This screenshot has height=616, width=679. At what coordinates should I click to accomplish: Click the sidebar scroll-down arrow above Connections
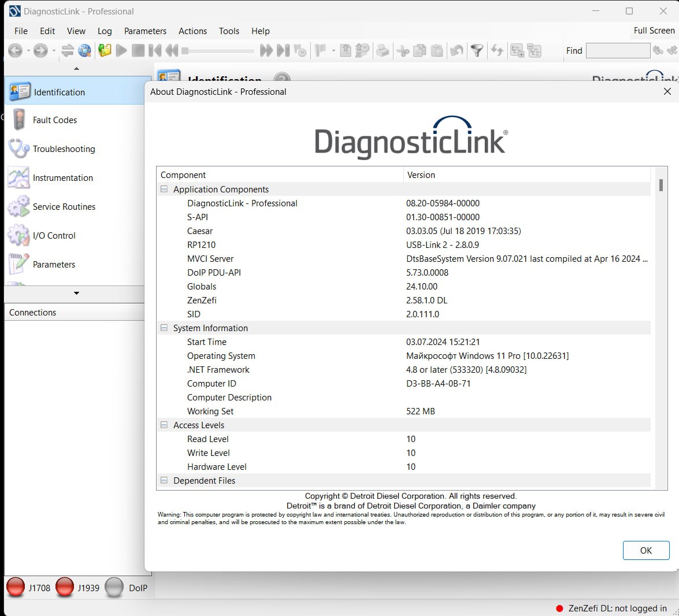point(77,293)
